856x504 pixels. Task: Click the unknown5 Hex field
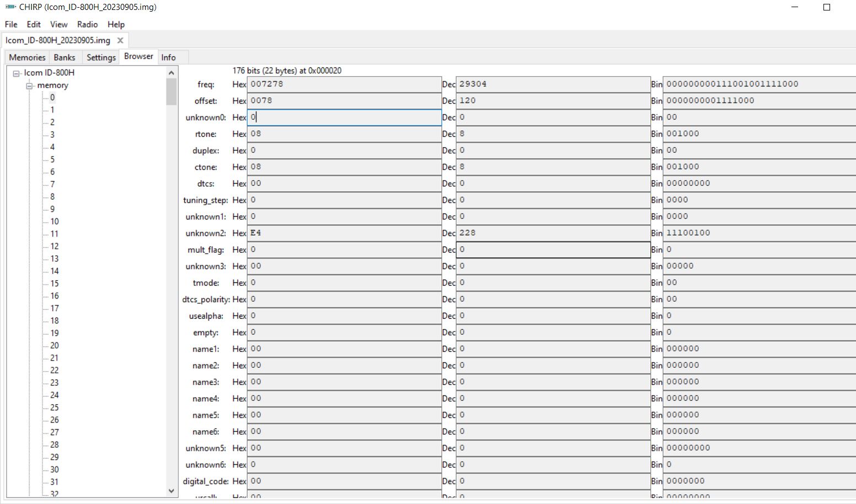[344, 448]
